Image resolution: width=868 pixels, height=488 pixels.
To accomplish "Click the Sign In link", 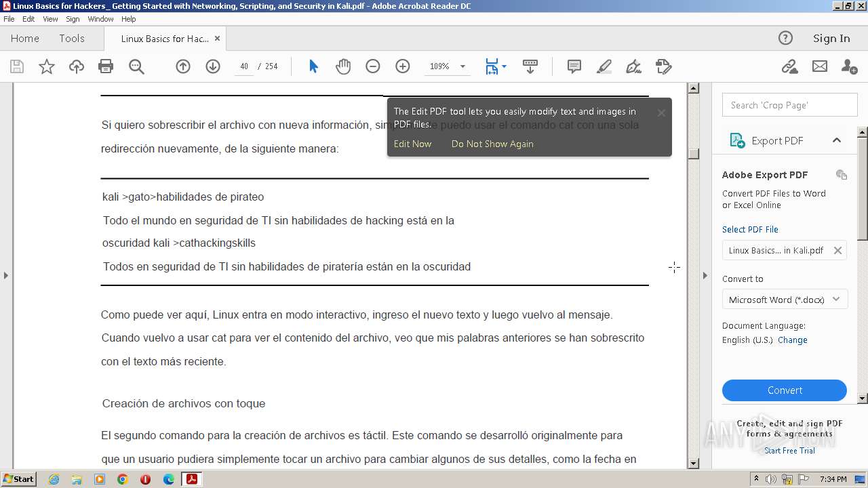I will (831, 39).
